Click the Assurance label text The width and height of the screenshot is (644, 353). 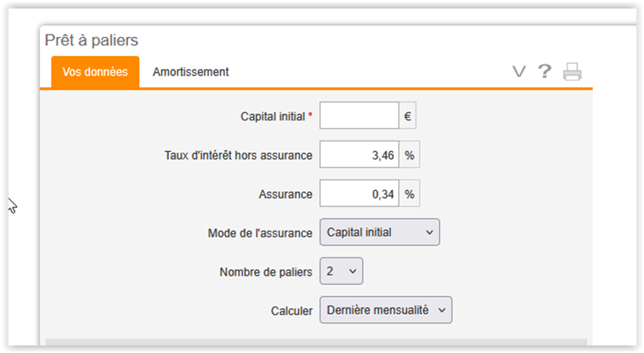pos(286,194)
